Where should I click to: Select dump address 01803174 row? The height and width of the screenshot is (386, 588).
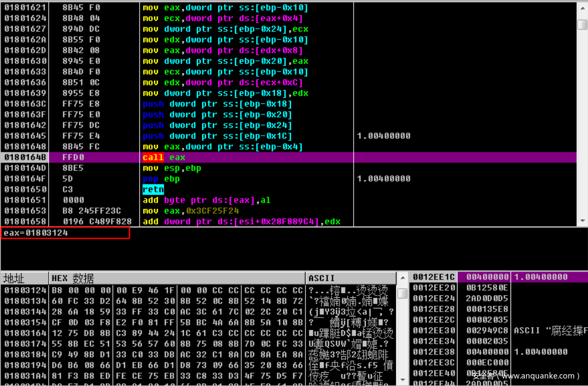click(26, 344)
